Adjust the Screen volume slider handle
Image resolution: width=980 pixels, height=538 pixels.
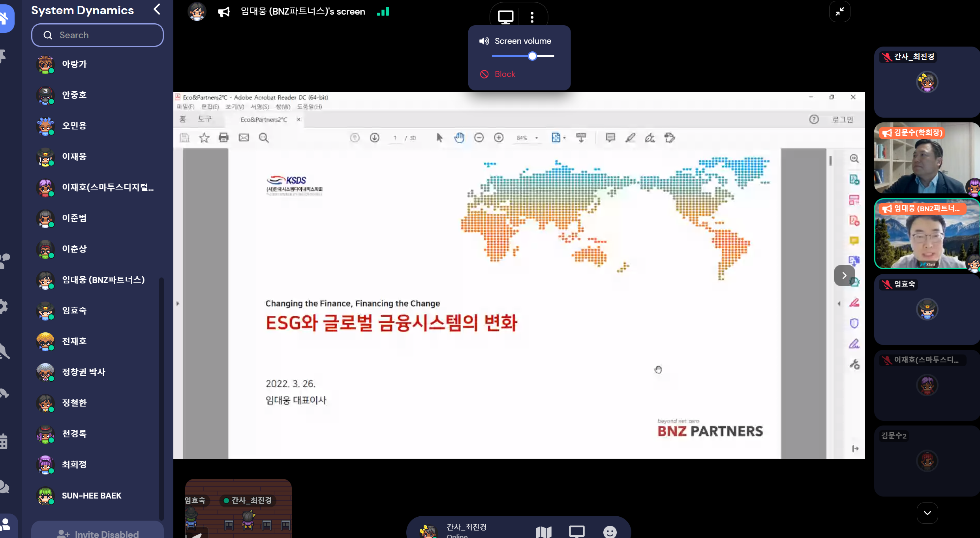point(532,56)
